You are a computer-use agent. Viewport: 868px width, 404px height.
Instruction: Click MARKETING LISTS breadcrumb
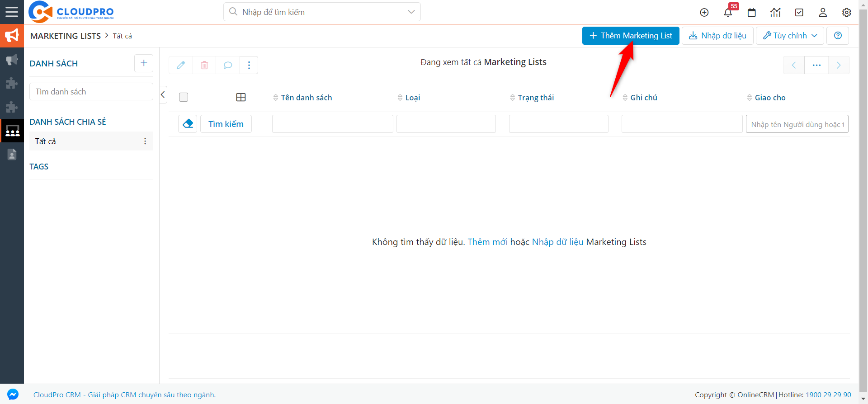pyautogui.click(x=66, y=36)
